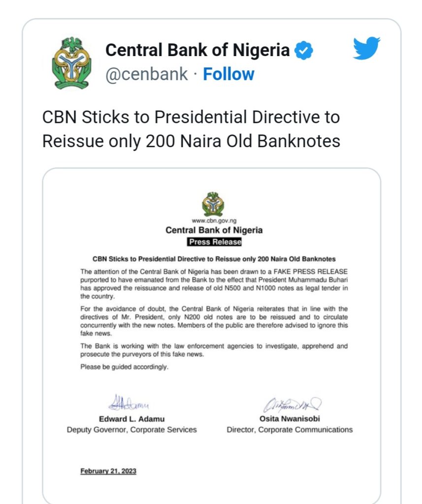
Task: Click the 'Please be guided accordingly.' line
Action: tap(124, 367)
